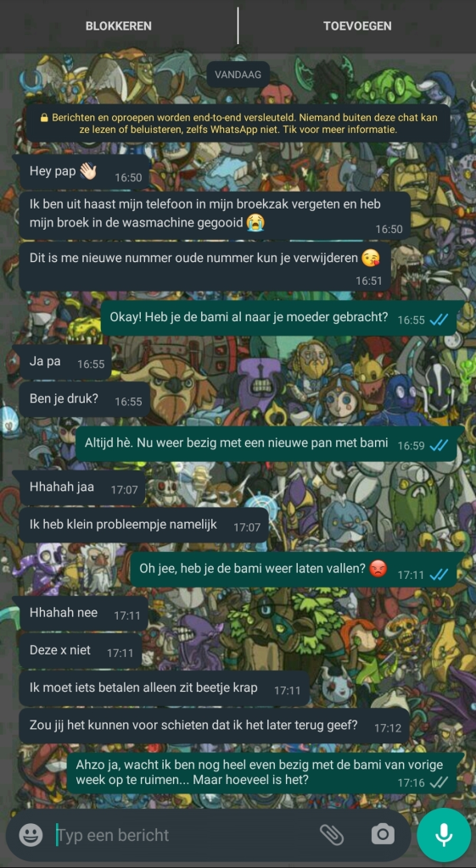Image resolution: width=476 pixels, height=868 pixels.
Task: Tap the lock icon in encryption notice
Action: pos(44,118)
